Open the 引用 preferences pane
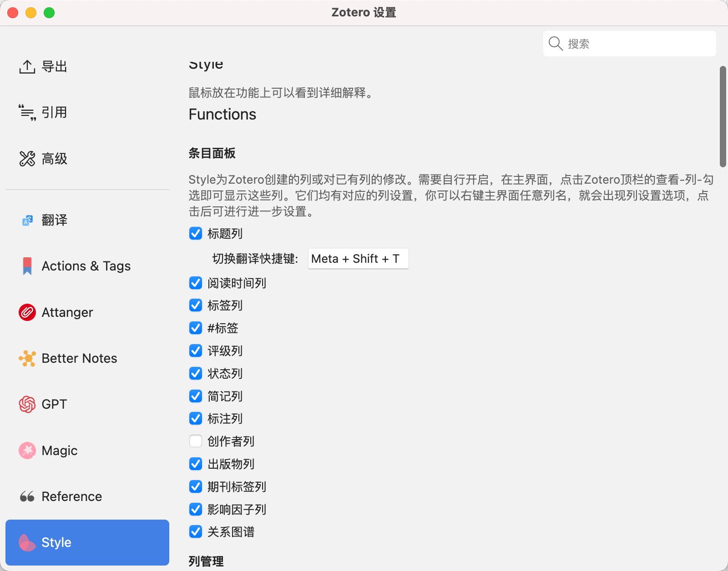This screenshot has width=728, height=571. point(87,112)
